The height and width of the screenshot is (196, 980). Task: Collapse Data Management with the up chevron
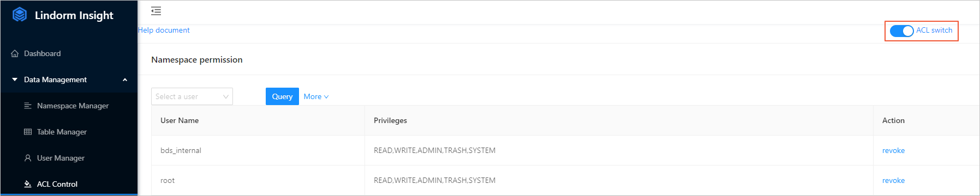pos(125,79)
